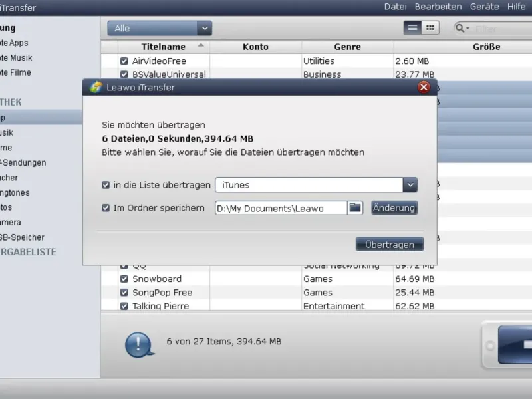
Task: Click the blue transfer button at bottom right
Action: [515, 344]
